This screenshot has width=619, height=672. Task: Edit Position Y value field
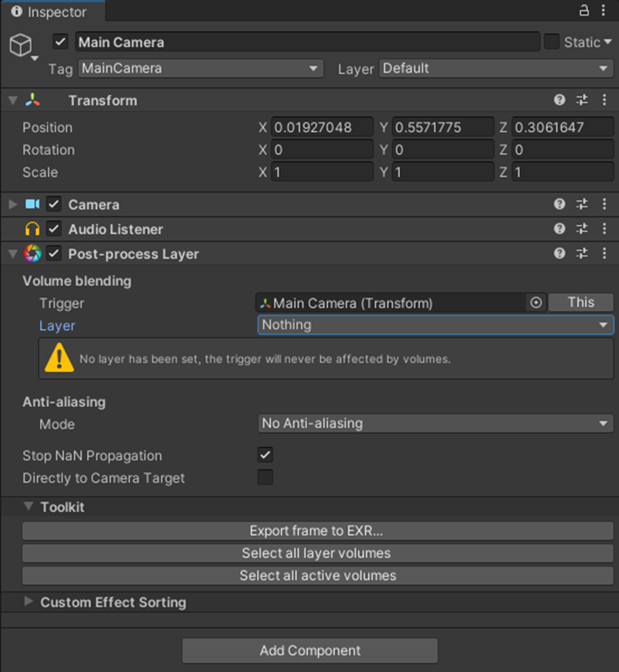coord(442,127)
